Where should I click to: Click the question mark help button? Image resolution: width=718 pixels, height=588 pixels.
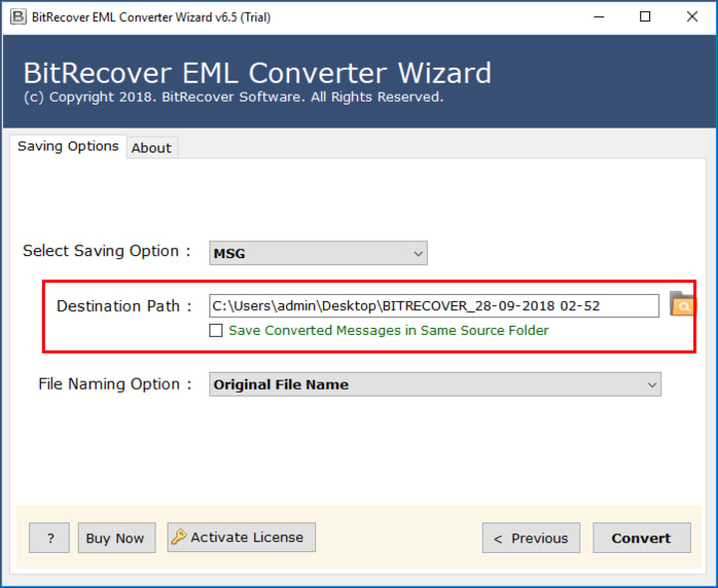point(50,537)
